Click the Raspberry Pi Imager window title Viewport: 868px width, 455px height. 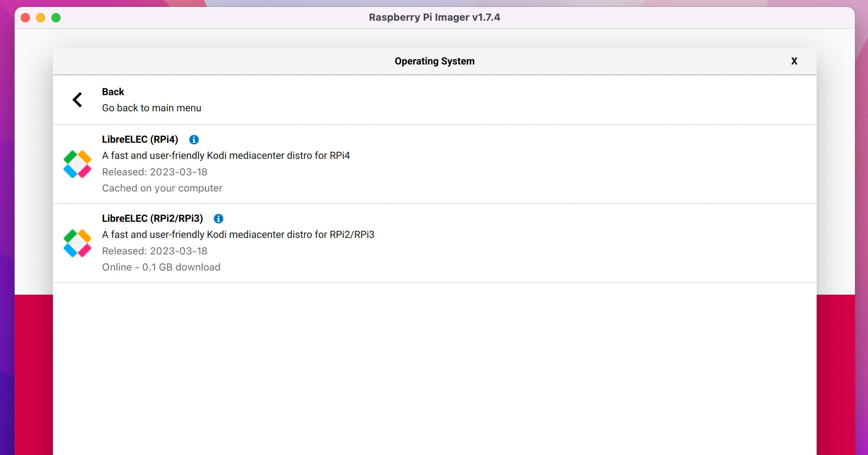[x=434, y=18]
